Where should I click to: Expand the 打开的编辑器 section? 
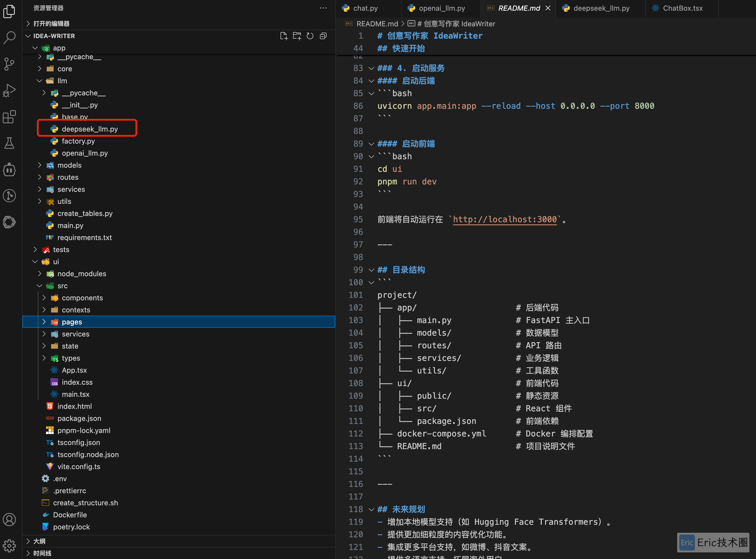[x=179, y=24]
